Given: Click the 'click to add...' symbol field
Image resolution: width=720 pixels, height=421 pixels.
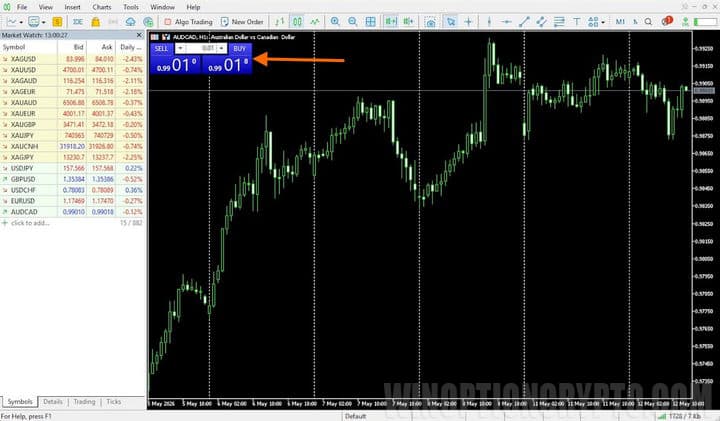Looking at the screenshot, I should coord(30,223).
